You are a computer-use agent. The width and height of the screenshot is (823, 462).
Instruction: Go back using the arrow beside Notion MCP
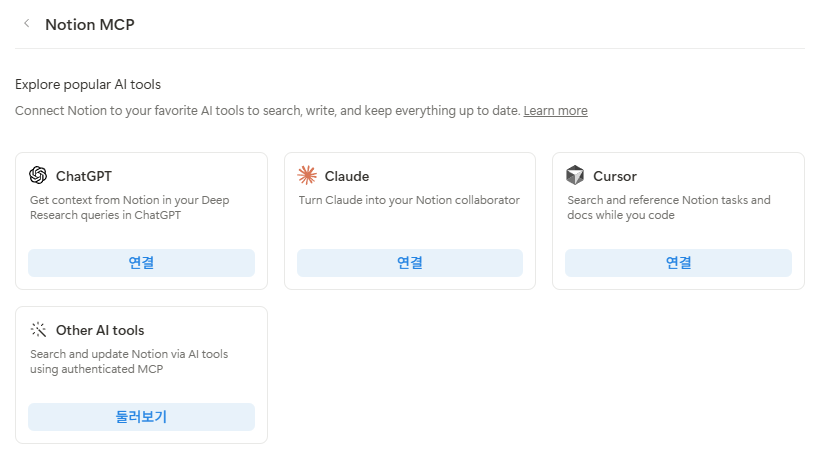27,24
